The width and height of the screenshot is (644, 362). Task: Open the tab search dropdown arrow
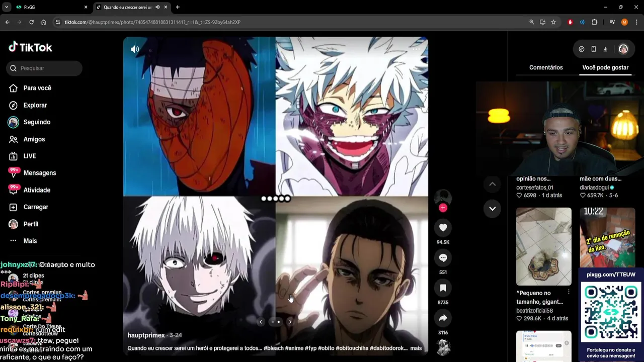(7, 7)
